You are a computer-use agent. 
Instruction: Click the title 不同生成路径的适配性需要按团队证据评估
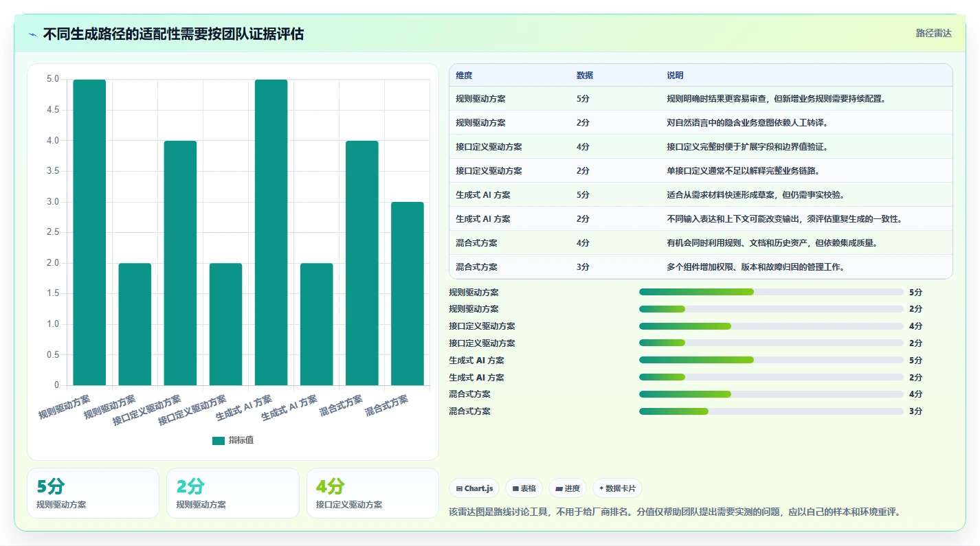(x=173, y=34)
